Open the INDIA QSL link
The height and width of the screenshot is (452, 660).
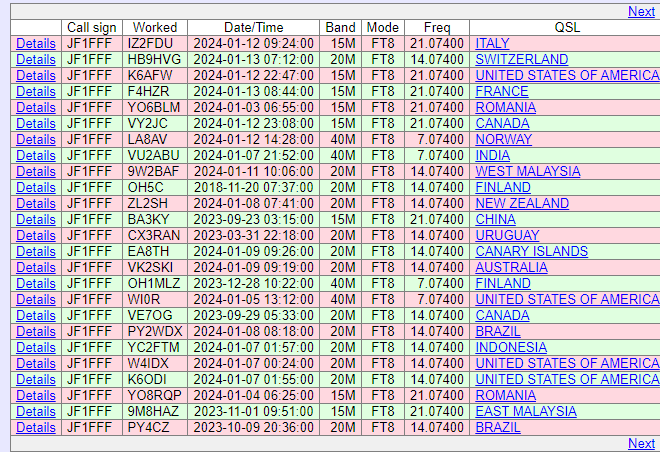[492, 156]
